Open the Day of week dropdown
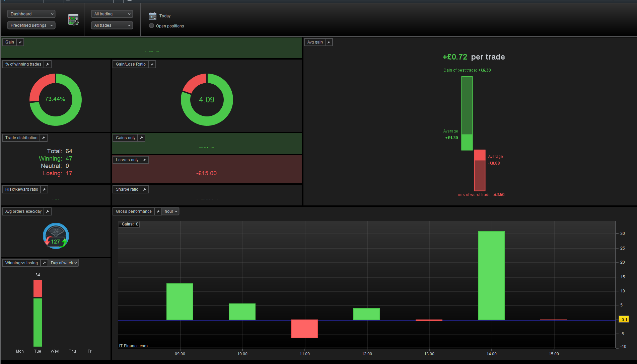Viewport: 637px width, 364px height. coord(64,263)
